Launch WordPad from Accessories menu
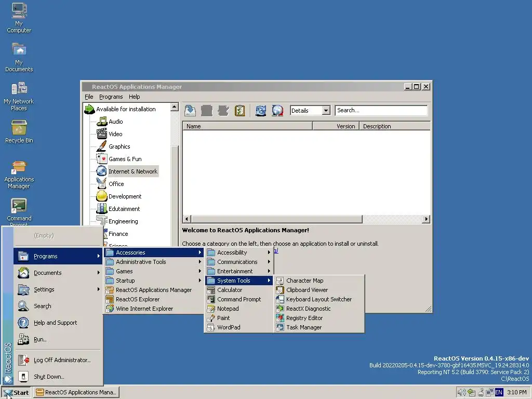The height and width of the screenshot is (399, 532). (x=239, y=327)
